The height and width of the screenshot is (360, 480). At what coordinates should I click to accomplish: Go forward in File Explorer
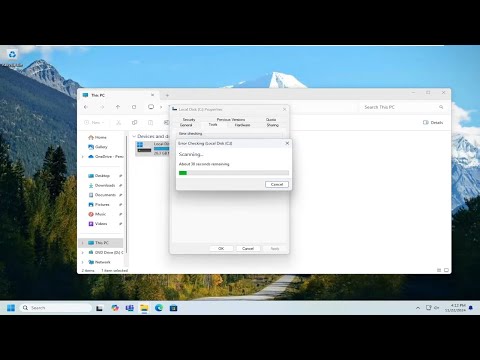pos(102,107)
